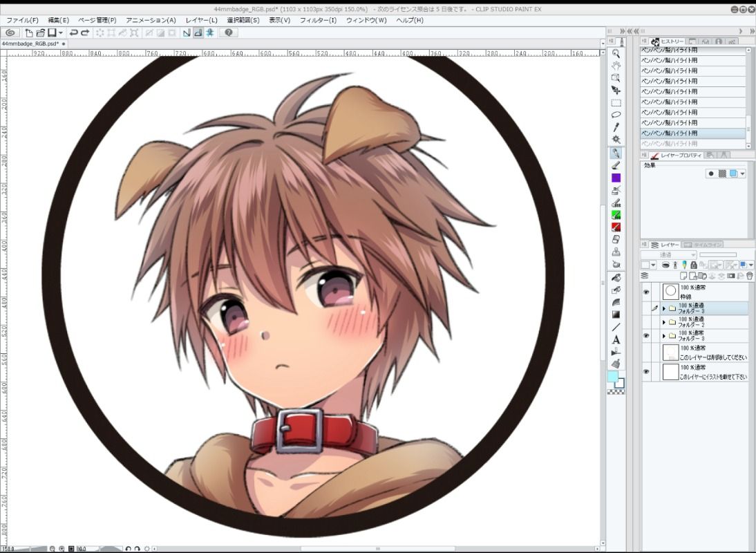This screenshot has height=553, width=756.
Task: Toggle snap to ruler icon in toolbar
Action: [187, 32]
